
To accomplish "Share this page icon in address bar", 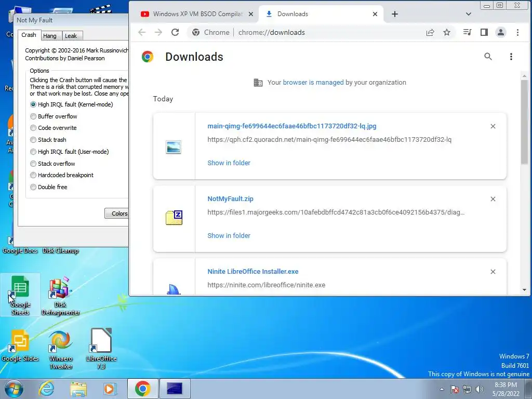I will coord(430,32).
